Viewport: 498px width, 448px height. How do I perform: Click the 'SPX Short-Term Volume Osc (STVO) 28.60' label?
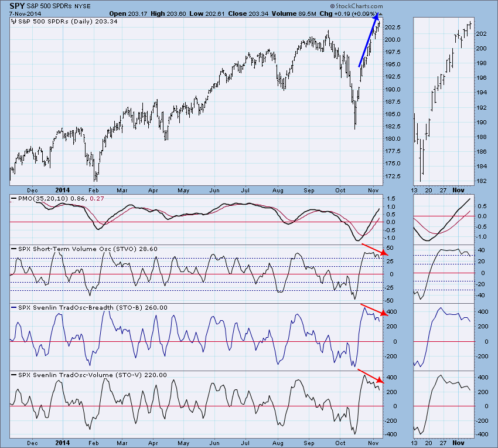88,249
